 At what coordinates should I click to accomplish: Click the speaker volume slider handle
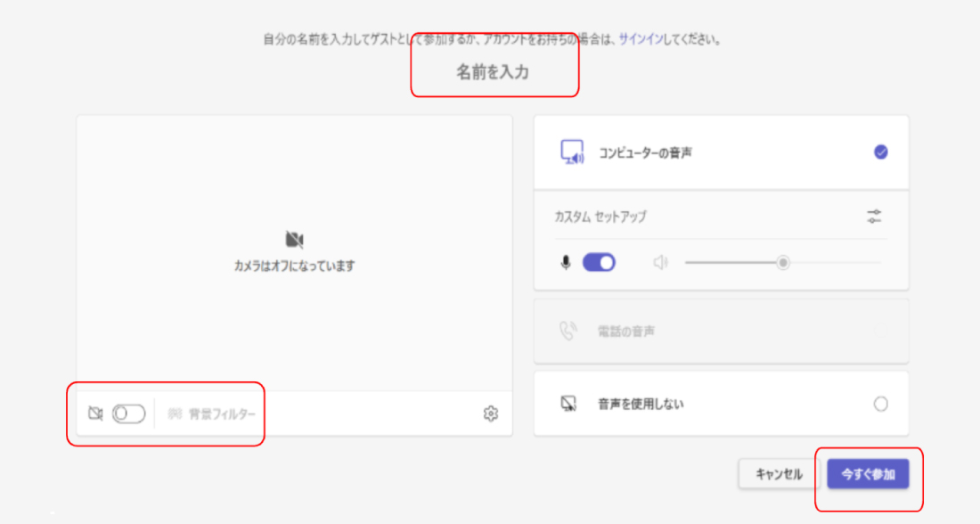782,263
